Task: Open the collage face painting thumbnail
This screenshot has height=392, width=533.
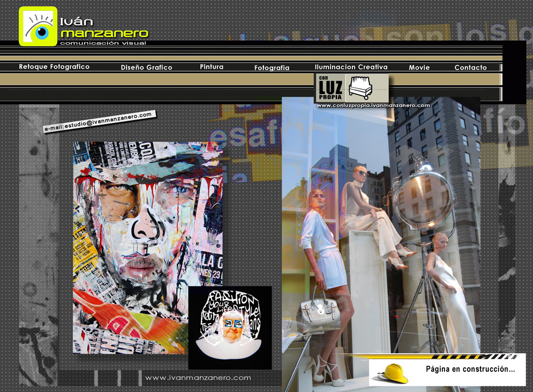Action: coord(147,247)
